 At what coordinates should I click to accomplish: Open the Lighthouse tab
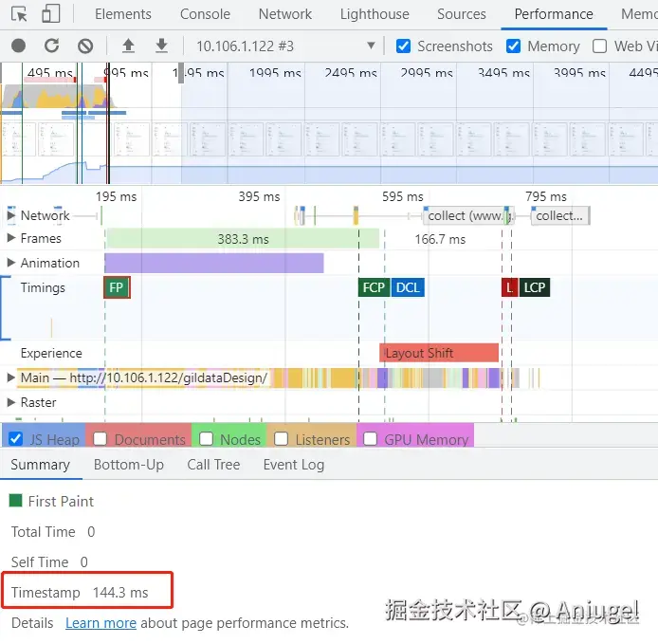pos(375,14)
